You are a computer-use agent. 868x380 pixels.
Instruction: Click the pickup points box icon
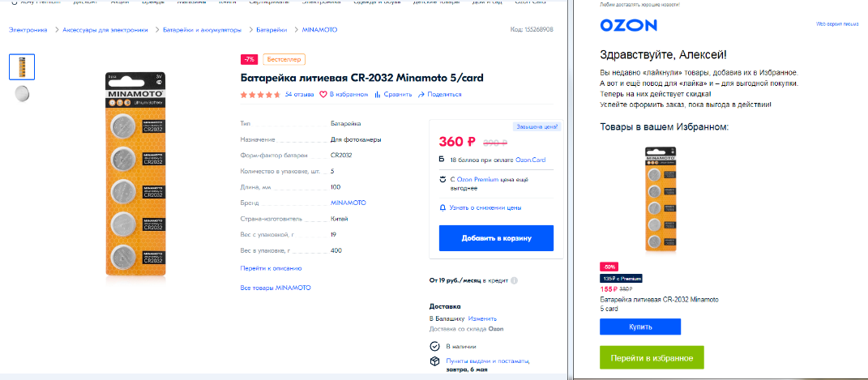click(435, 361)
